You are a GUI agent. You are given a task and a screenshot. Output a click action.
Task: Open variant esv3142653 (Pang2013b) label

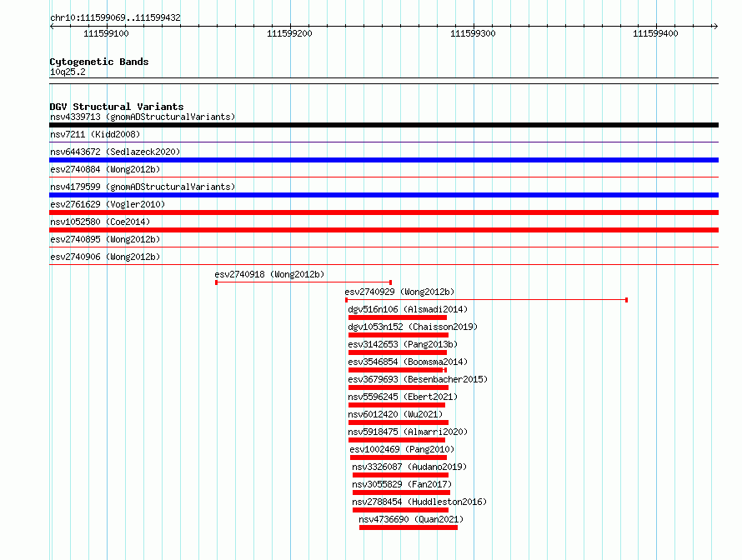(x=403, y=344)
